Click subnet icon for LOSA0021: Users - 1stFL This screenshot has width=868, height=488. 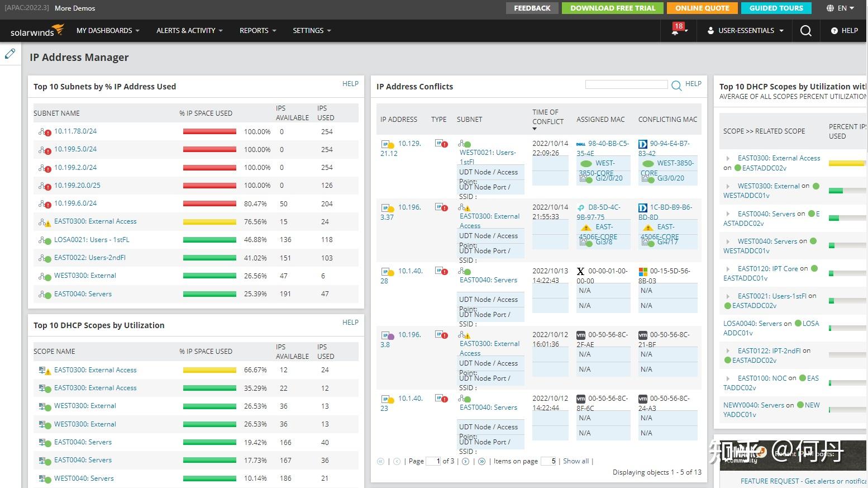[45, 240]
